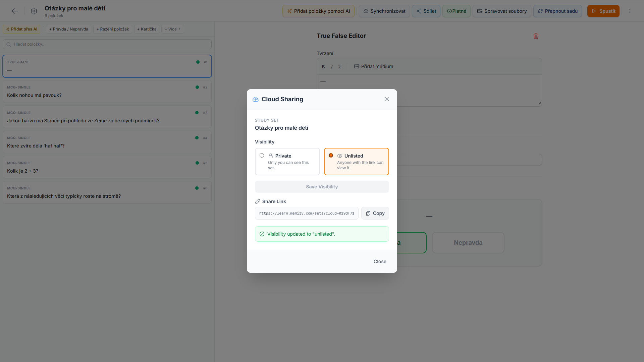Image resolution: width=644 pixels, height=362 pixels.
Task: Go back using the left arrow icon
Action: pyautogui.click(x=14, y=11)
